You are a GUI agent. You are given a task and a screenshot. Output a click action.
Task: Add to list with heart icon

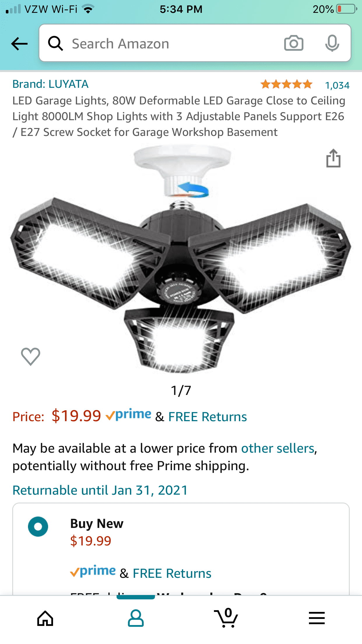(x=31, y=356)
